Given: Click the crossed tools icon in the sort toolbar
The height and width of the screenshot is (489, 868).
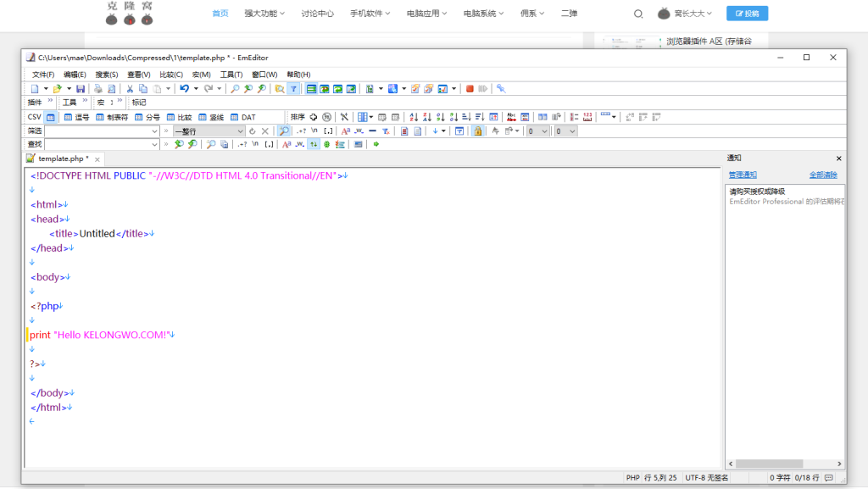Looking at the screenshot, I should click(344, 117).
